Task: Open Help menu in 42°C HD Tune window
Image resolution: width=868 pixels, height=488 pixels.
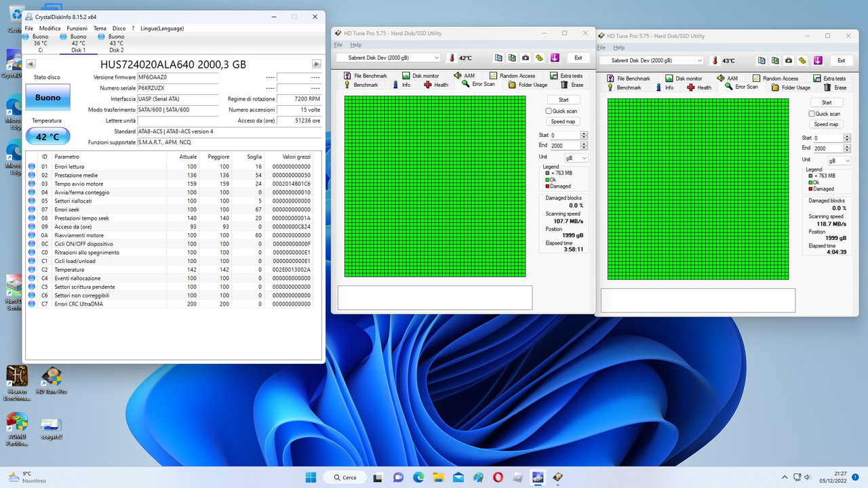Action: (356, 45)
